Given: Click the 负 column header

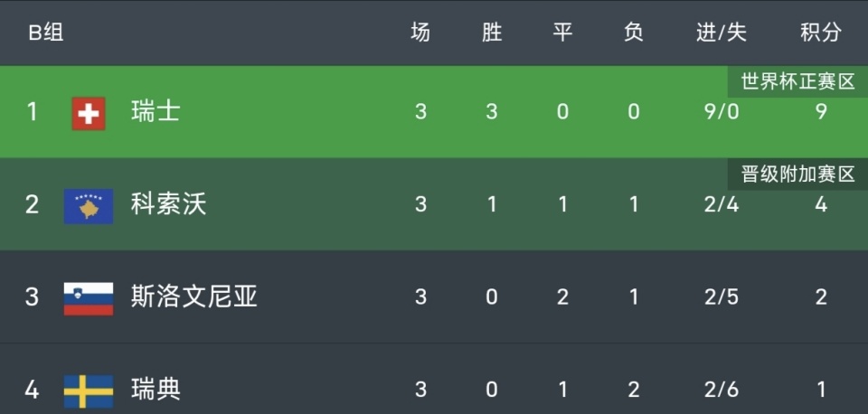Looking at the screenshot, I should pos(634,33).
